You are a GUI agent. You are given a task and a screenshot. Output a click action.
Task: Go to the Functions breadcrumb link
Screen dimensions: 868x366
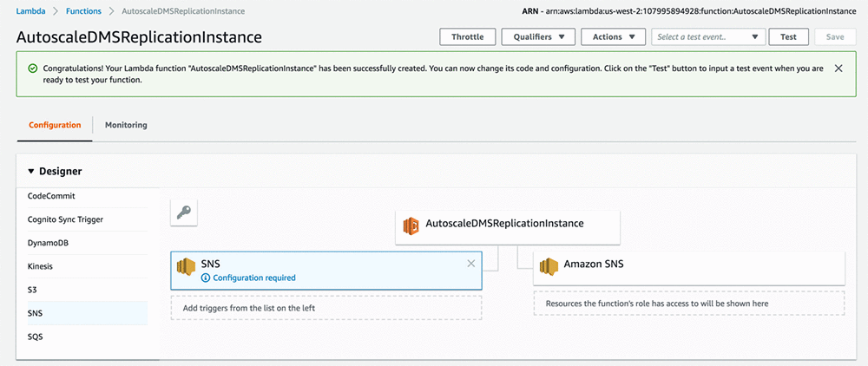point(84,11)
